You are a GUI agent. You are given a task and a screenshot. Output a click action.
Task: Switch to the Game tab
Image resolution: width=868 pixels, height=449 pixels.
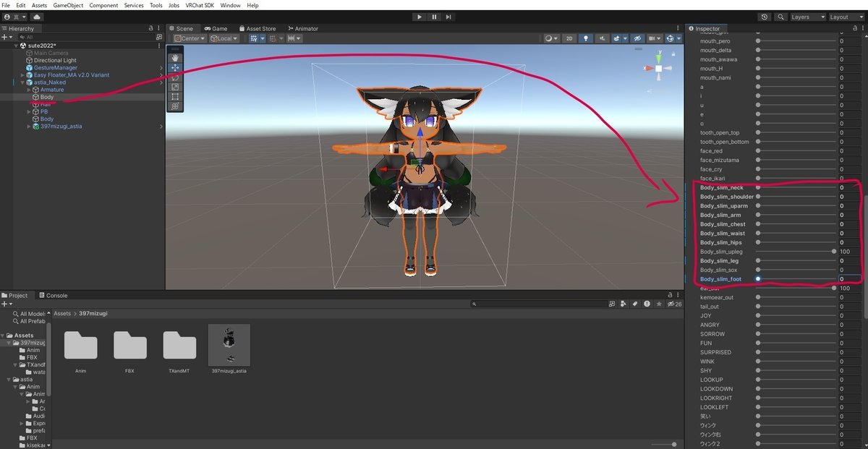coord(216,28)
